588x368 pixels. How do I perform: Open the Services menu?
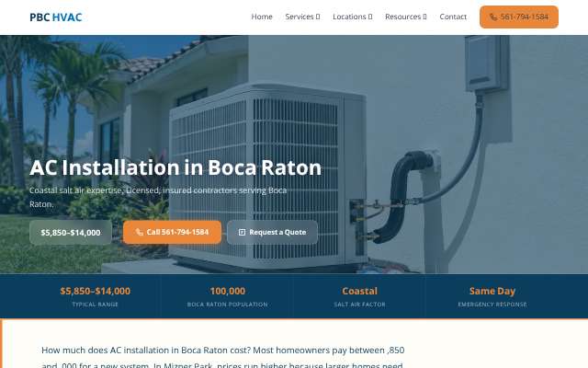(x=302, y=17)
